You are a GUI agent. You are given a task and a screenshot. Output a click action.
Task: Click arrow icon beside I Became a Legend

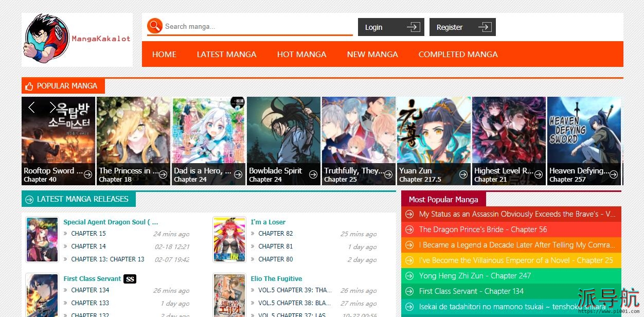click(409, 245)
